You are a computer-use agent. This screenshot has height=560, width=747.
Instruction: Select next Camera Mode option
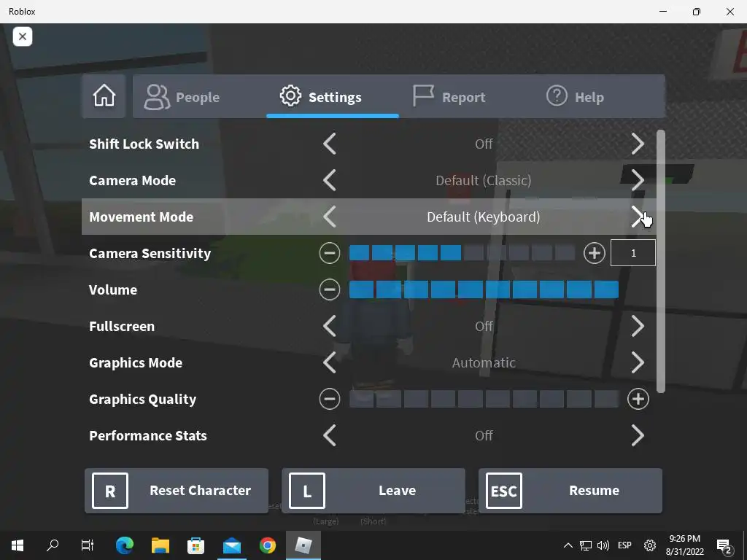click(638, 181)
